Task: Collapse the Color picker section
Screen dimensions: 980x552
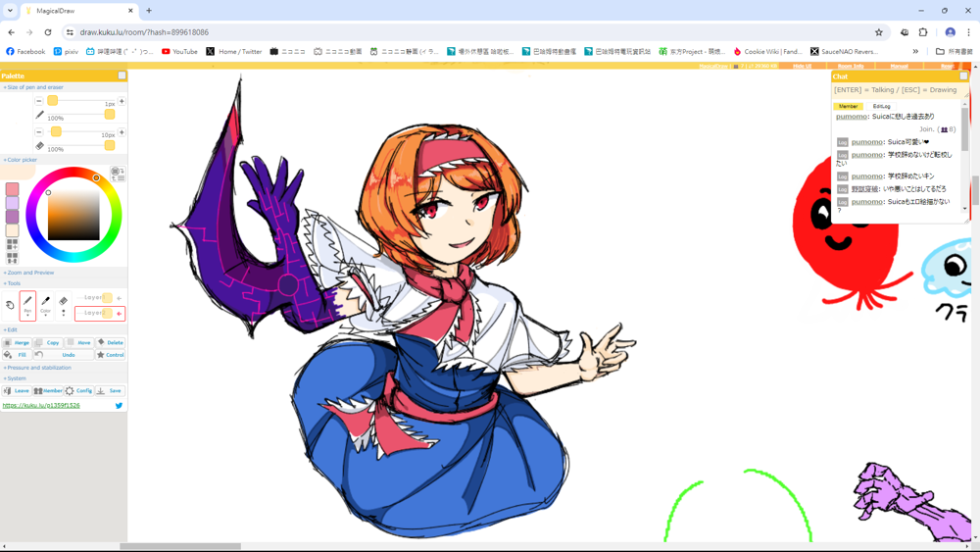Action: 21,160
